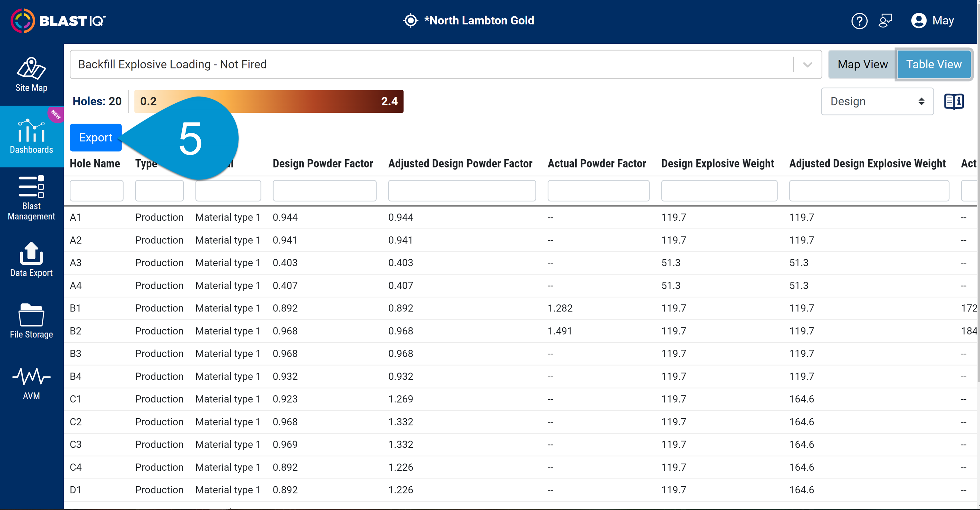
Task: Open Blast Management from the sidebar
Action: [x=31, y=198]
